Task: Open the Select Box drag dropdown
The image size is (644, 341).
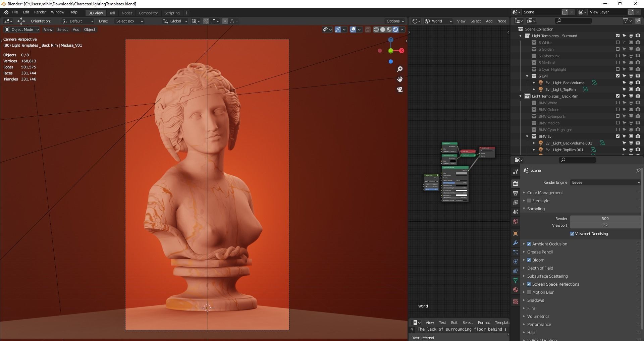Action: [129, 21]
